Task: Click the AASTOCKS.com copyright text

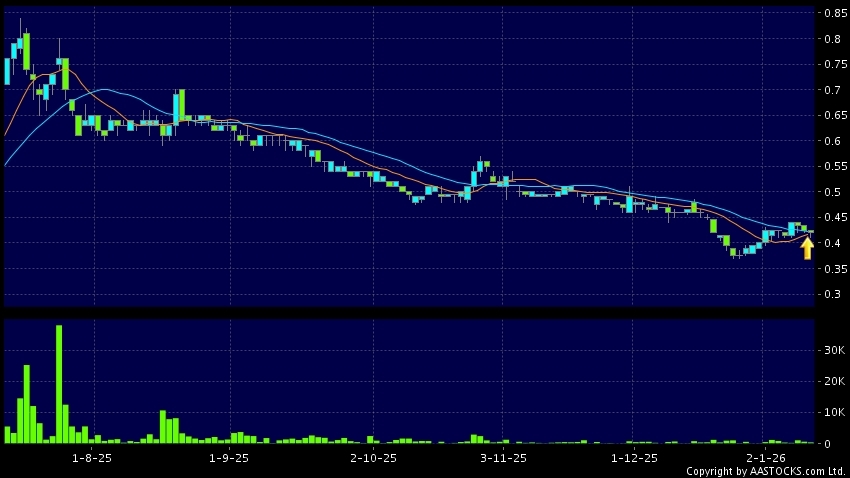Action: pyautogui.click(x=765, y=470)
